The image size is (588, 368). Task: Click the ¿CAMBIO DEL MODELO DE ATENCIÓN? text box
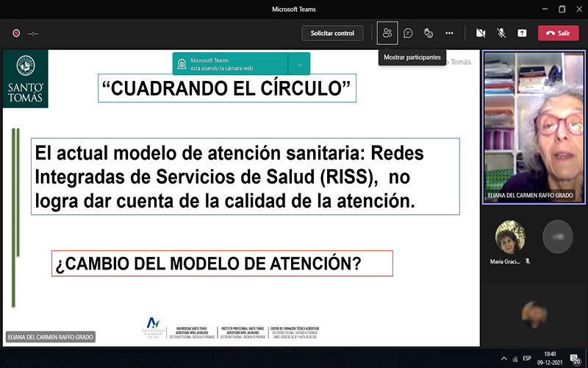point(222,263)
